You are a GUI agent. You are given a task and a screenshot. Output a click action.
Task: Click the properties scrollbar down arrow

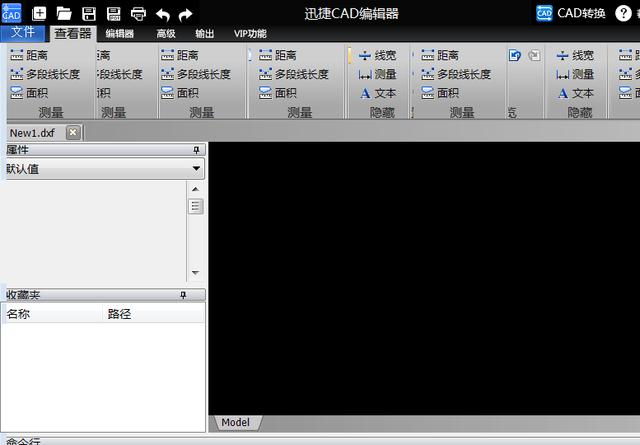pos(196,272)
